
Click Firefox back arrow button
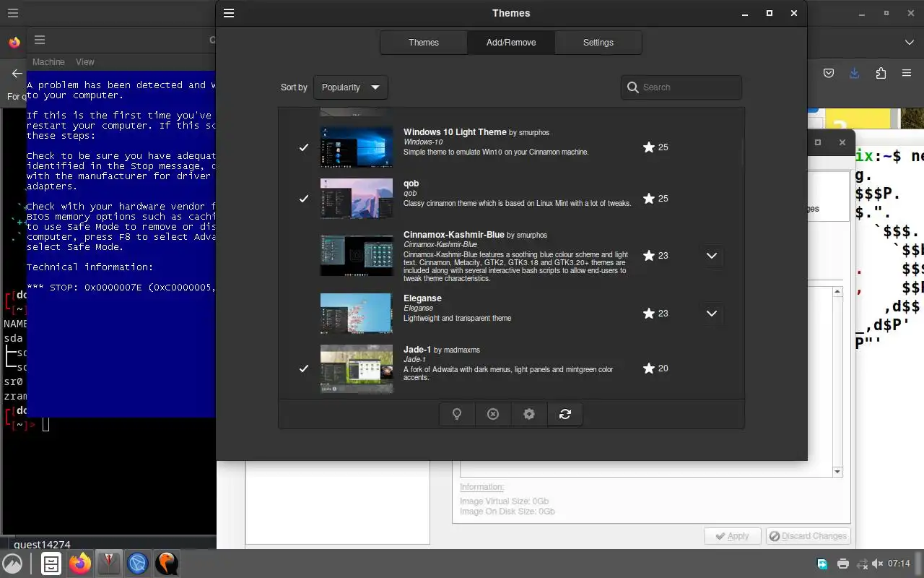17,73
